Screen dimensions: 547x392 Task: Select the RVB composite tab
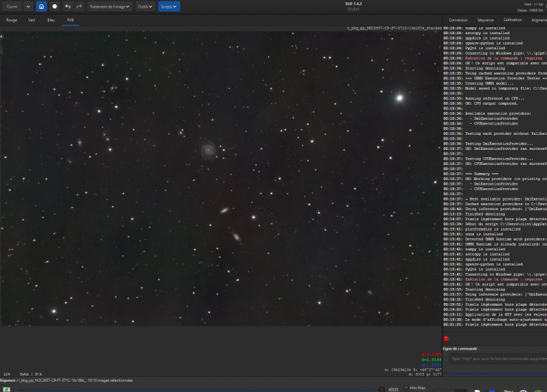[x=70, y=21]
